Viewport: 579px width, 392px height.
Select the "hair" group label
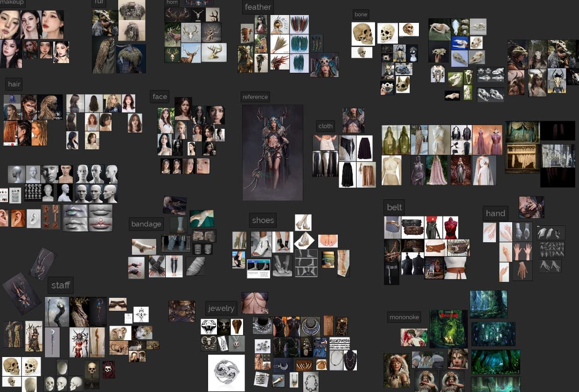tap(14, 84)
